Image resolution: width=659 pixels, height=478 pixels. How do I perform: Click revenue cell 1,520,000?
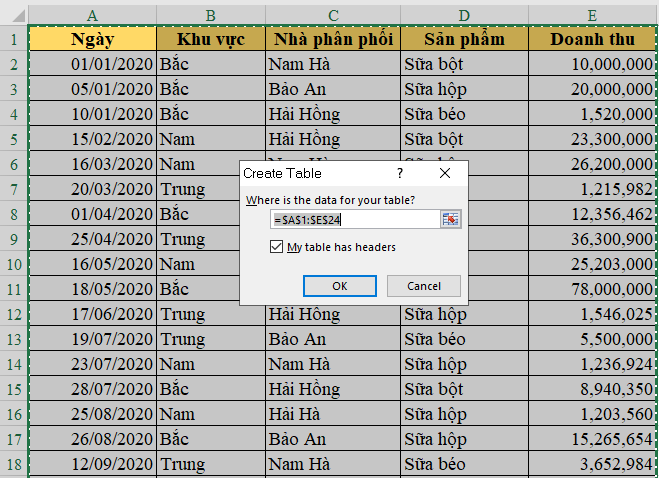(x=593, y=114)
